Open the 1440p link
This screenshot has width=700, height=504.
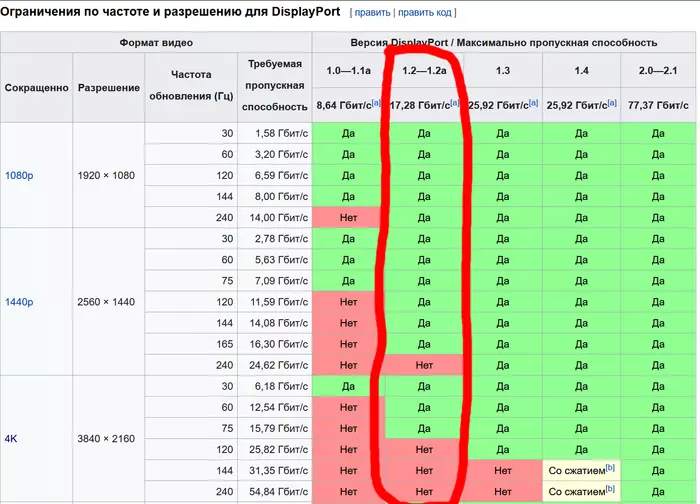(x=19, y=302)
